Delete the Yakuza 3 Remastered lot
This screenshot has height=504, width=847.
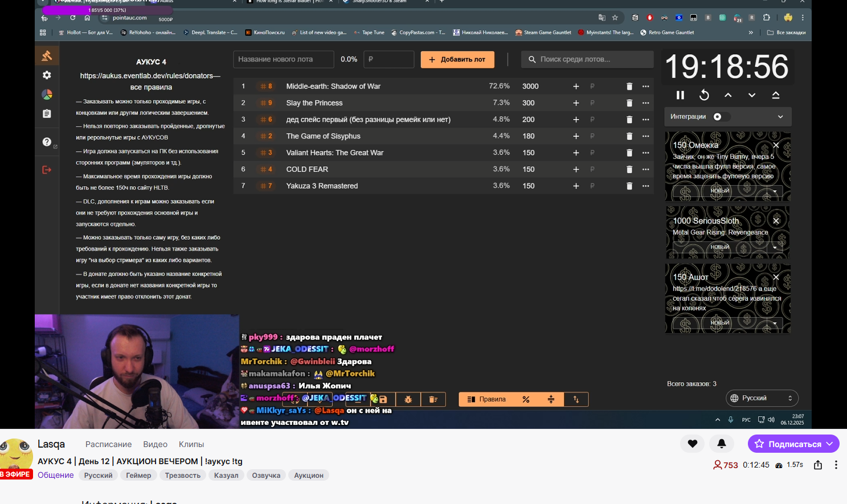click(x=629, y=186)
